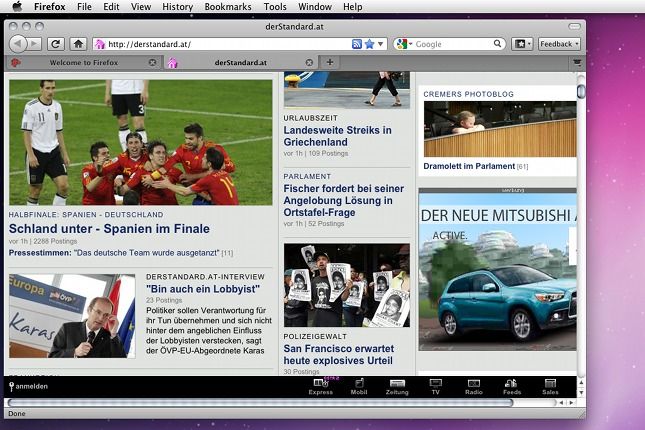Open the File menu
The height and width of the screenshot is (430, 645).
(84, 7)
